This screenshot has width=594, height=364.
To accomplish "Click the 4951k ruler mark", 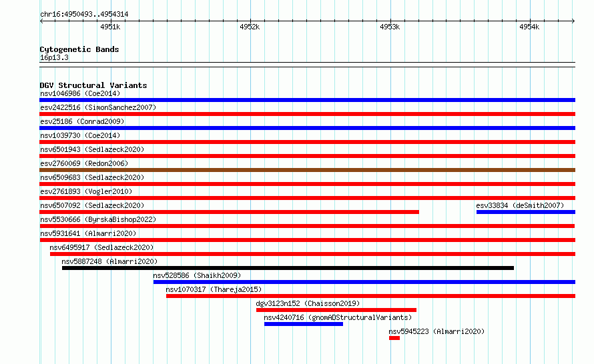I will pyautogui.click(x=110, y=27).
